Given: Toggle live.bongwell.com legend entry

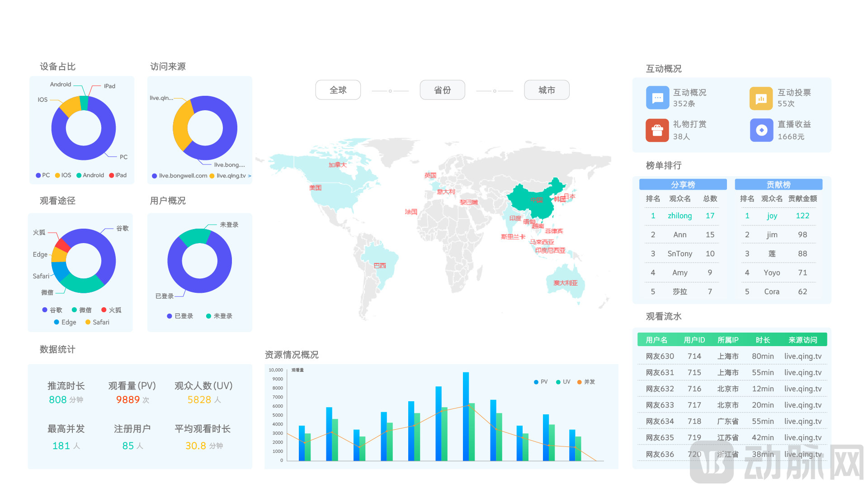Looking at the screenshot, I should click(180, 176).
